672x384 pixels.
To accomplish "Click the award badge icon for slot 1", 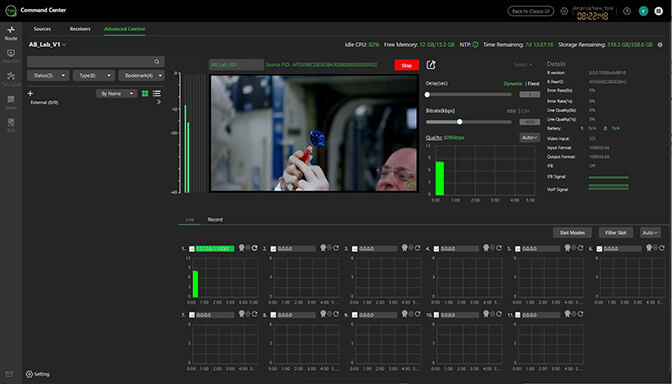I will 242,248.
